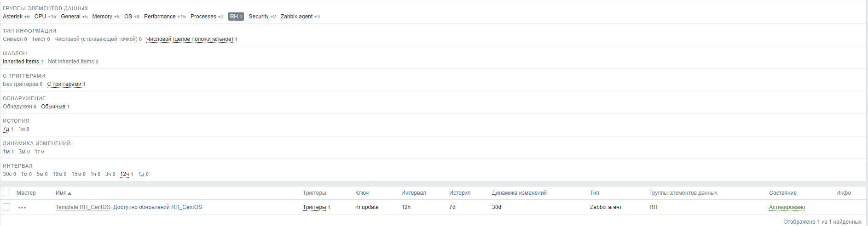Filter by the Security data group
The height and width of the screenshot is (226, 868).
coord(259,17)
